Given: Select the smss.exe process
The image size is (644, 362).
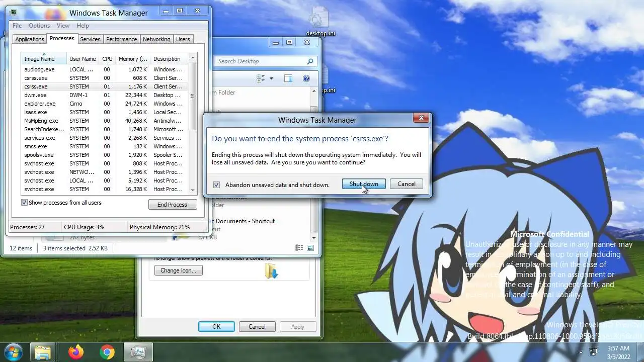Looking at the screenshot, I should point(105,146).
